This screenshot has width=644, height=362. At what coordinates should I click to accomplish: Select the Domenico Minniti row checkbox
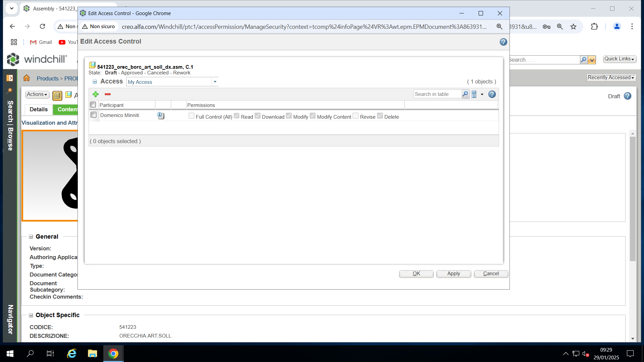(94, 115)
